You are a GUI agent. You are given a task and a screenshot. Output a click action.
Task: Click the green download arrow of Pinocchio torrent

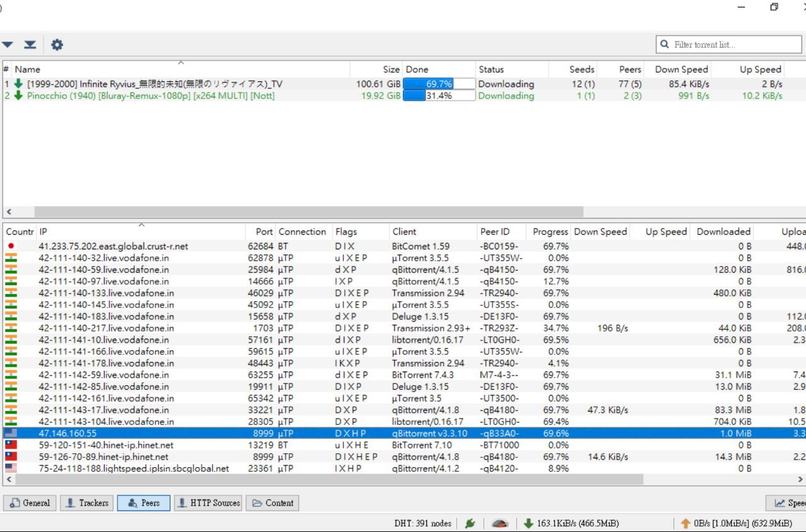(18, 96)
